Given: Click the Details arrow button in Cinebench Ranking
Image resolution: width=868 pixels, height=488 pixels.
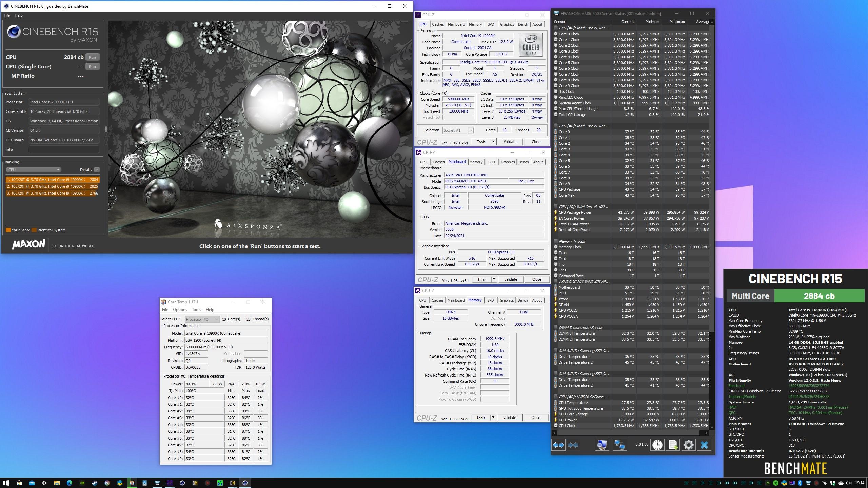Looking at the screenshot, I should pos(97,170).
